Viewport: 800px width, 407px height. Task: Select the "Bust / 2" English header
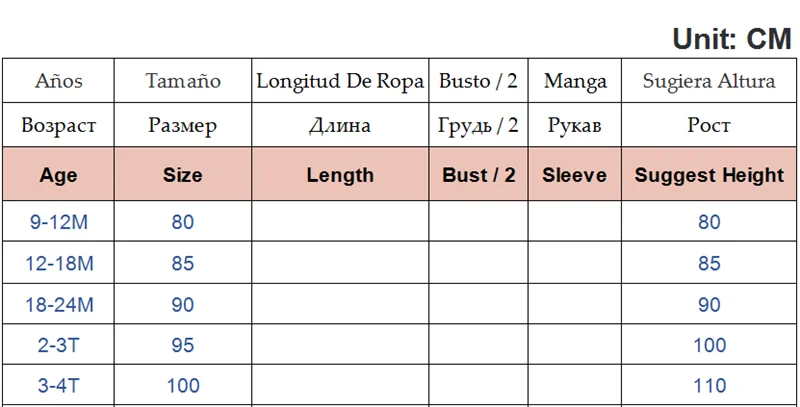pos(479,175)
